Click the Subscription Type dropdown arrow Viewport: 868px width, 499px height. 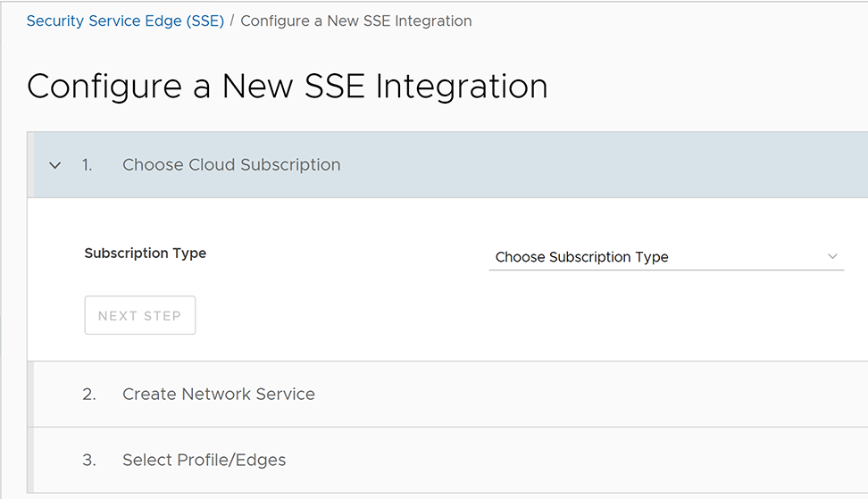pos(832,257)
